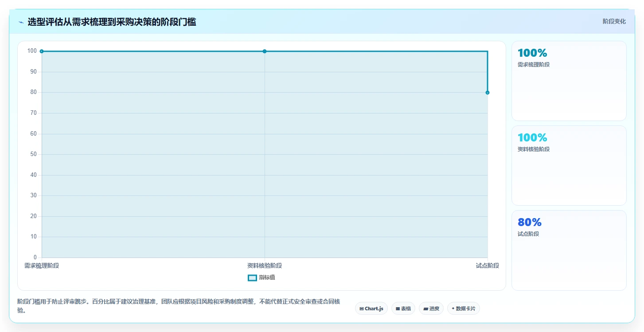The height and width of the screenshot is (332, 644).
Task: Open the 100% 资料核验阶段 card
Action: pos(569,166)
